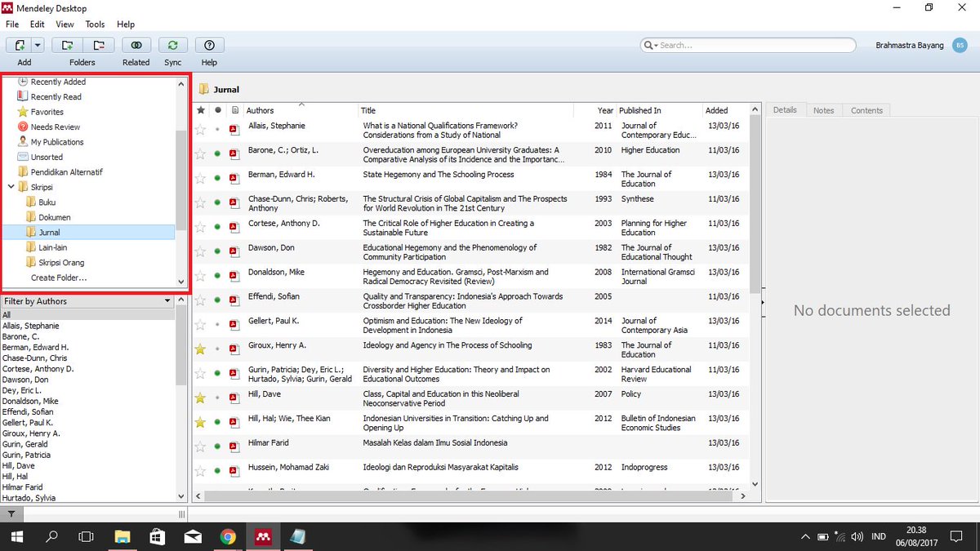Toggle read status for Berman, Edward H.
980x551 pixels.
click(x=217, y=178)
